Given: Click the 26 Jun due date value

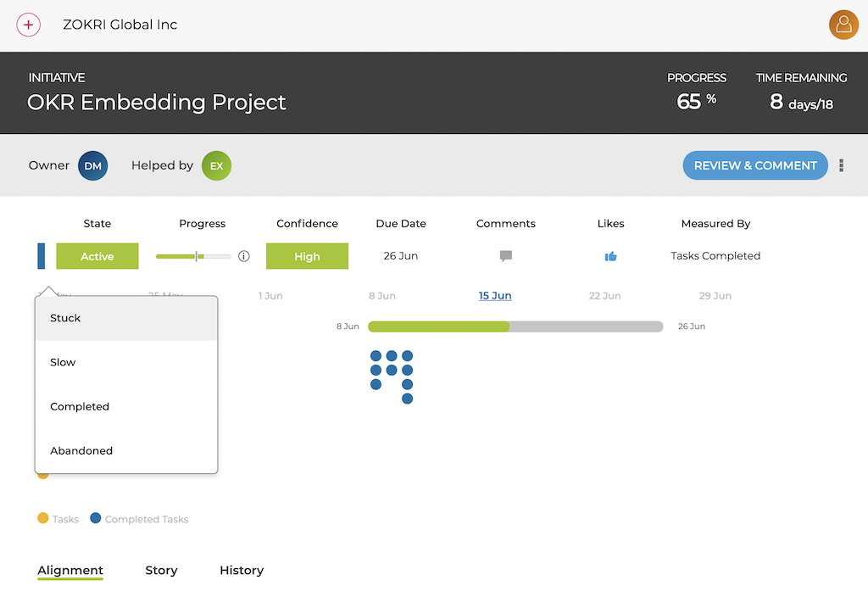Looking at the screenshot, I should click(x=401, y=256).
